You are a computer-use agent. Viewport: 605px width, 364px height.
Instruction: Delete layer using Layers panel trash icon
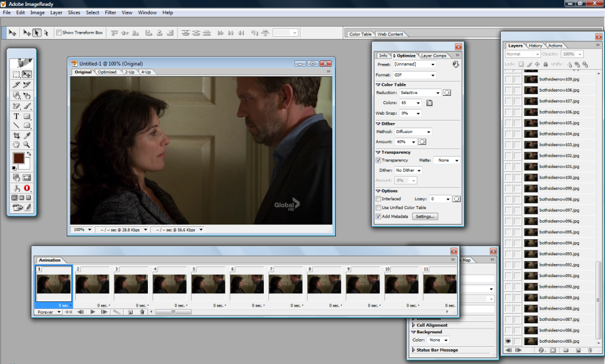[x=590, y=350]
